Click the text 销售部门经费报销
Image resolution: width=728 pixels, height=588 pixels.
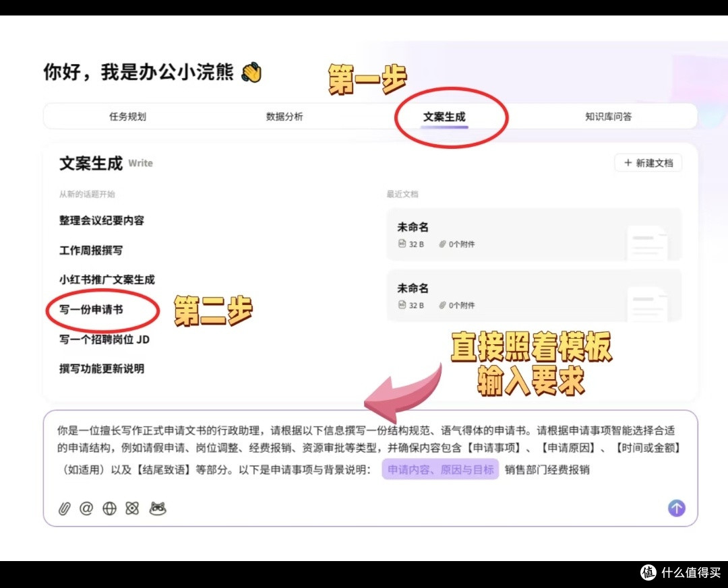(547, 469)
